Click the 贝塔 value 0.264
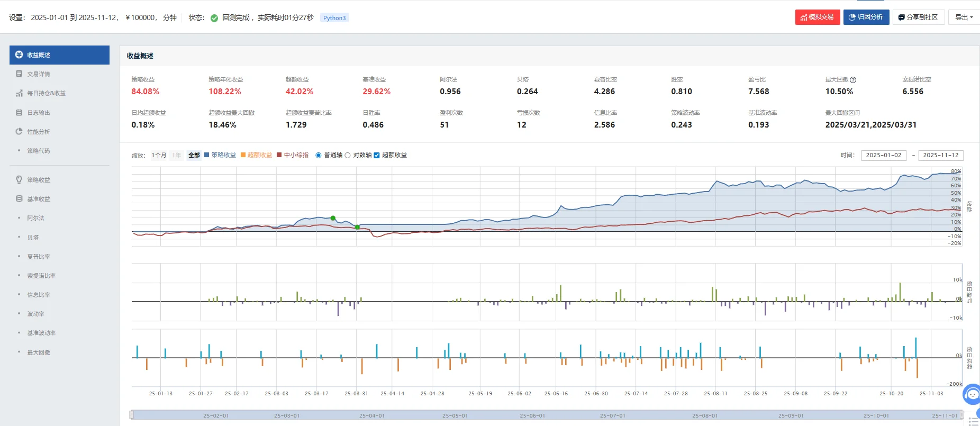 (528, 92)
